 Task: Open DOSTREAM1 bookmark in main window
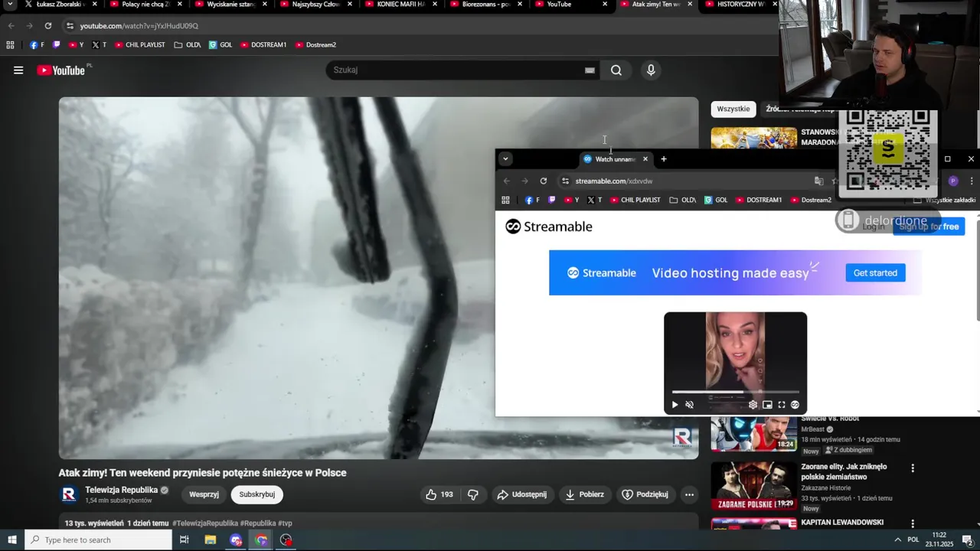(263, 45)
